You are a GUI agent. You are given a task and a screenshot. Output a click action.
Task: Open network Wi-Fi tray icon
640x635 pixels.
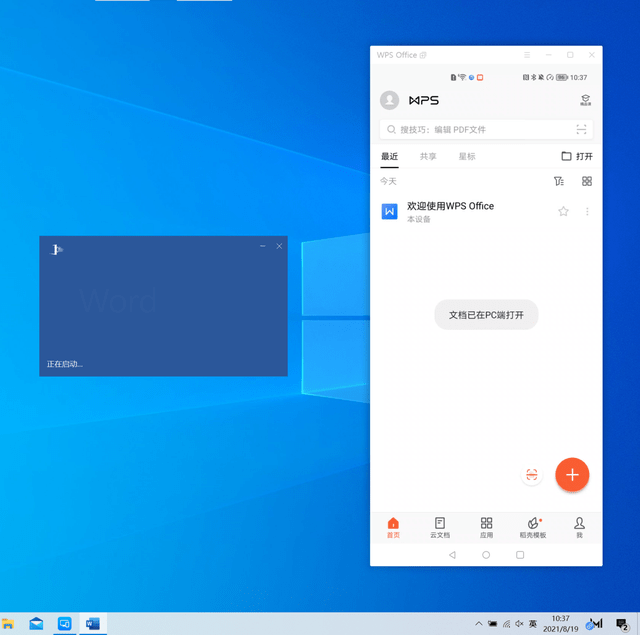506,624
